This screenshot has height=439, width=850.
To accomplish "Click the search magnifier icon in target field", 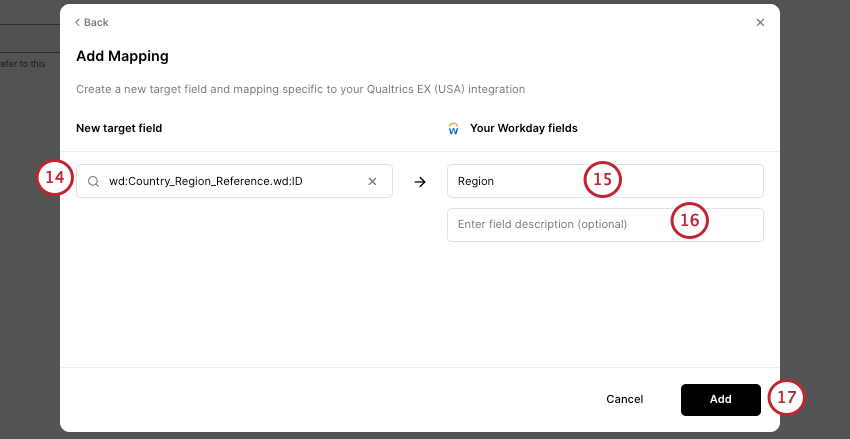I will click(x=93, y=182).
